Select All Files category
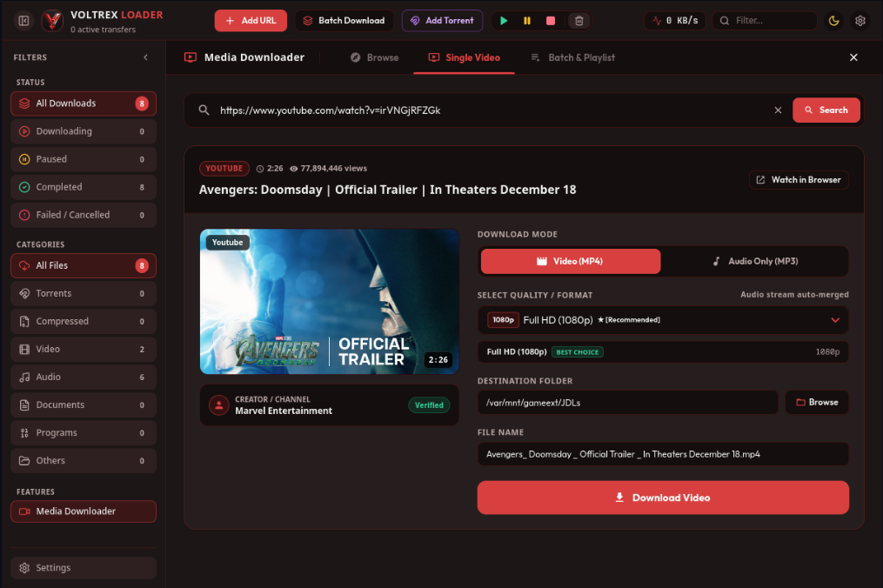883x588 pixels. 84,266
